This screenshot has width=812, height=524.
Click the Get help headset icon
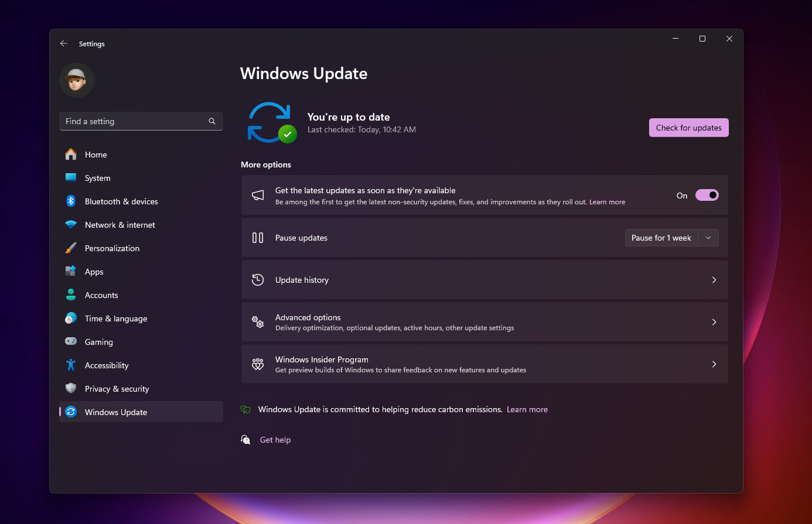coord(245,440)
